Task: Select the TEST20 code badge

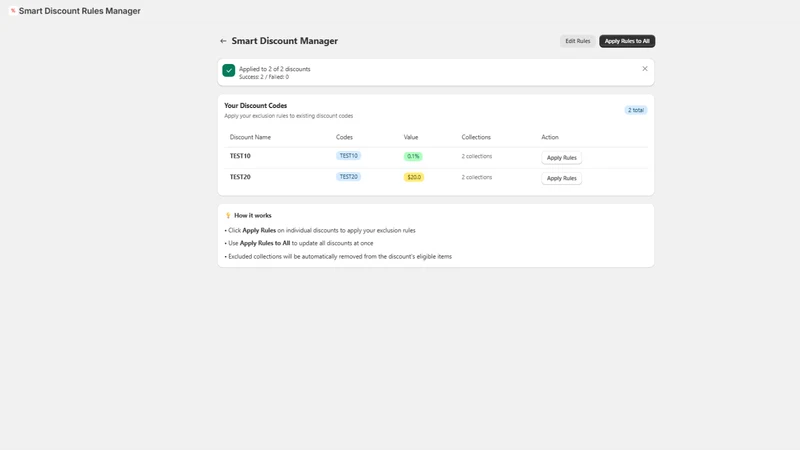Action: [348, 177]
